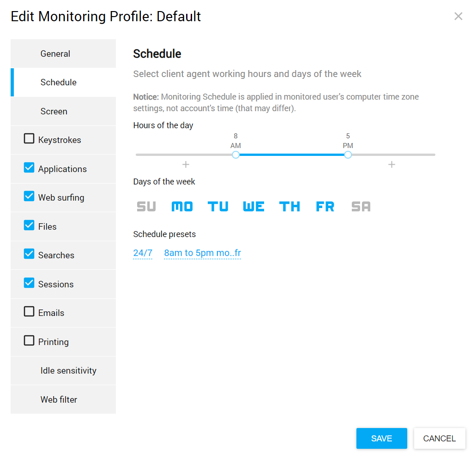The image size is (476, 458).
Task: Toggle Sunday (SU) in days of week
Action: pyautogui.click(x=146, y=207)
